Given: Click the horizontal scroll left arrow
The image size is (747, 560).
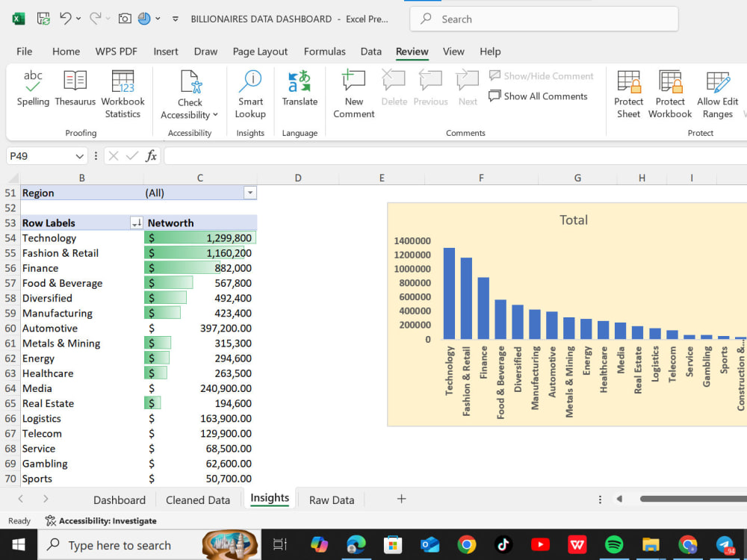Looking at the screenshot, I should [619, 499].
